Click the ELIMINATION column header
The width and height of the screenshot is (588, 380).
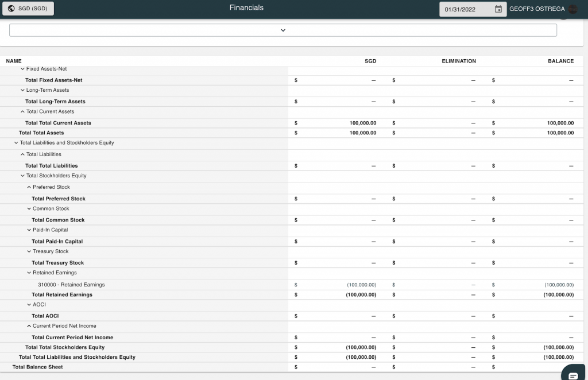point(459,61)
